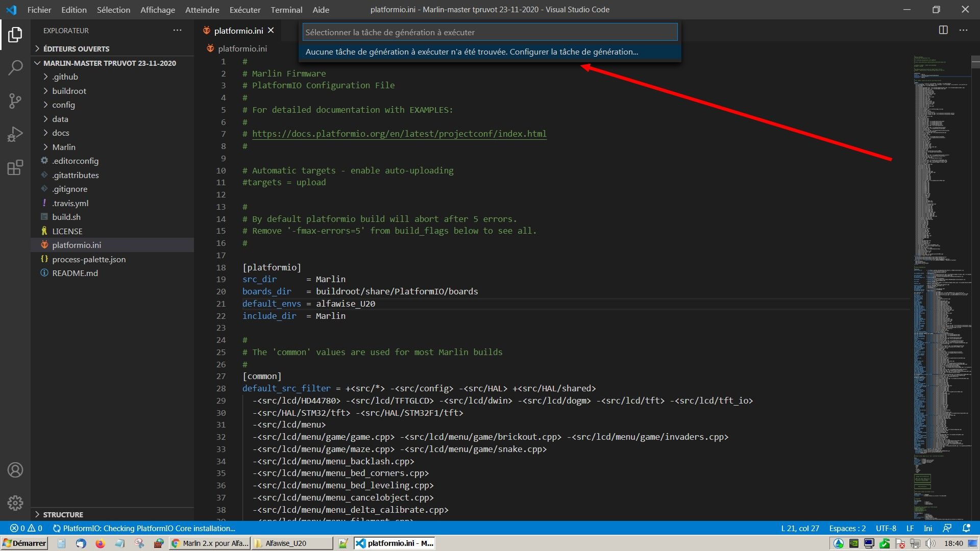Open the Terminal menu
This screenshot has width=980, height=551.
tap(286, 10)
